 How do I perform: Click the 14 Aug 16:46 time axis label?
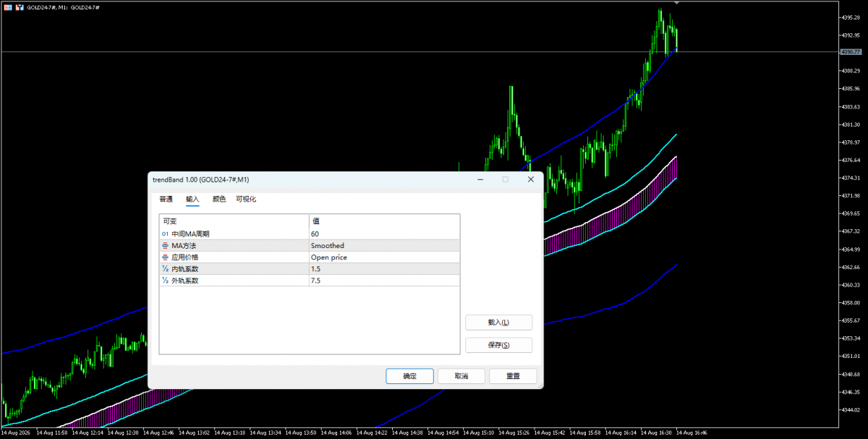pyautogui.click(x=692, y=433)
